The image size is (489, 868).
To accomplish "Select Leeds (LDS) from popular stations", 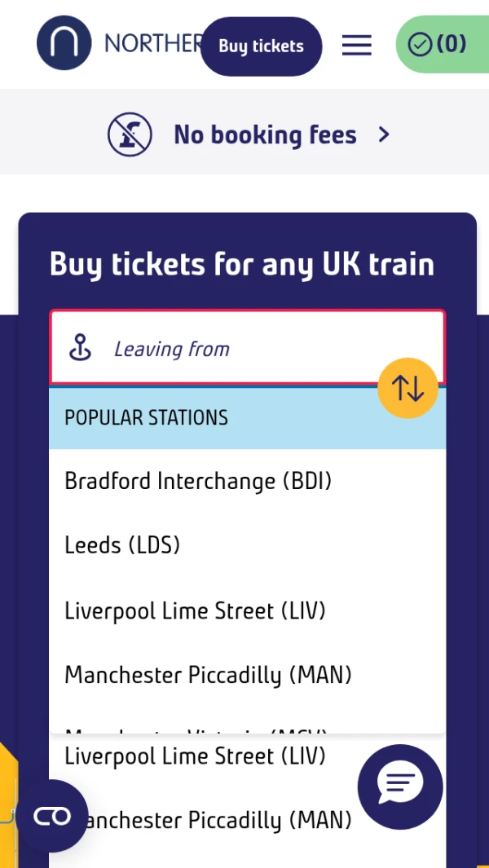I will [248, 546].
